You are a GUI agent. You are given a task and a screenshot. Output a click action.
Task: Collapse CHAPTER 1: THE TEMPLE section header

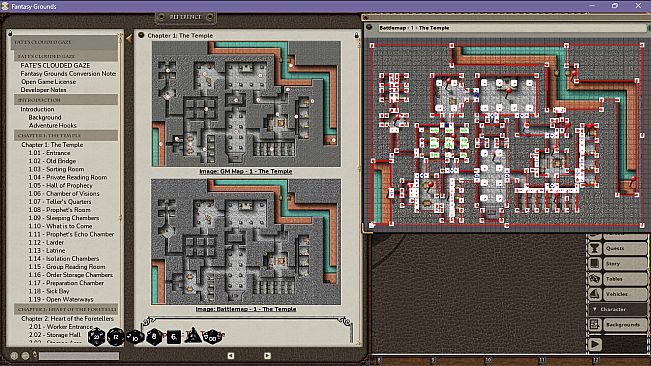coord(66,135)
